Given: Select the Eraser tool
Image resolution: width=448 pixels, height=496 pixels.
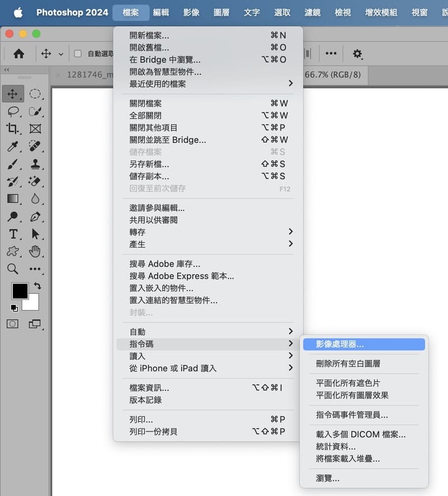Looking at the screenshot, I should tap(35, 182).
